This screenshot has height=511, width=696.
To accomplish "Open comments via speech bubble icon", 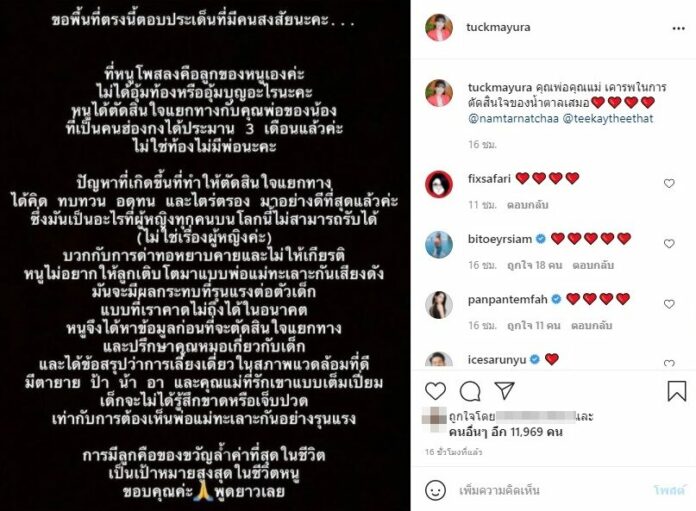I will coord(470,391).
